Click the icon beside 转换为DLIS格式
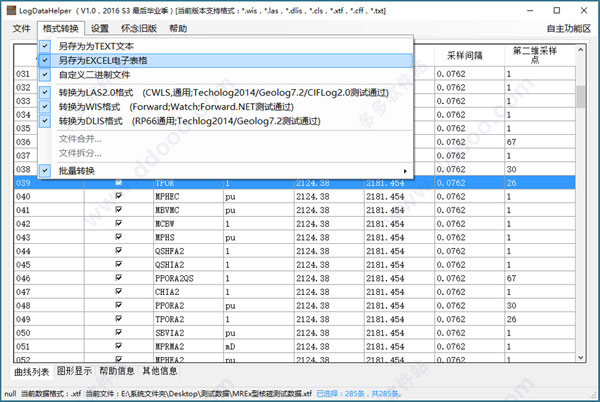 pyautogui.click(x=45, y=121)
